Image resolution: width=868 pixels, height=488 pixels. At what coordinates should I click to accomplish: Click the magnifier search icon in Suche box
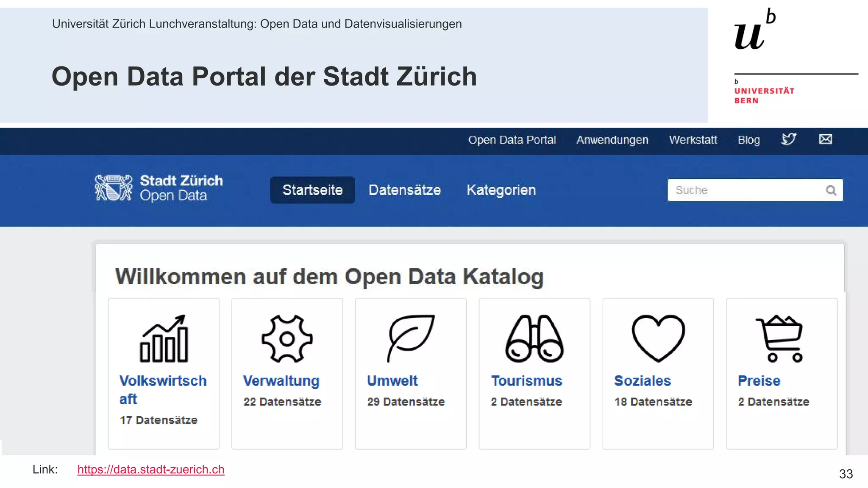pyautogui.click(x=831, y=190)
